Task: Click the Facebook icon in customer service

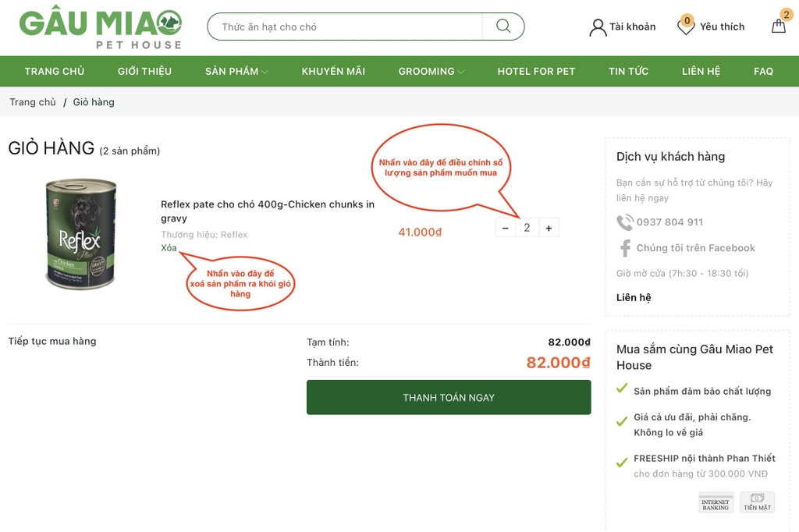Action: coord(625,248)
